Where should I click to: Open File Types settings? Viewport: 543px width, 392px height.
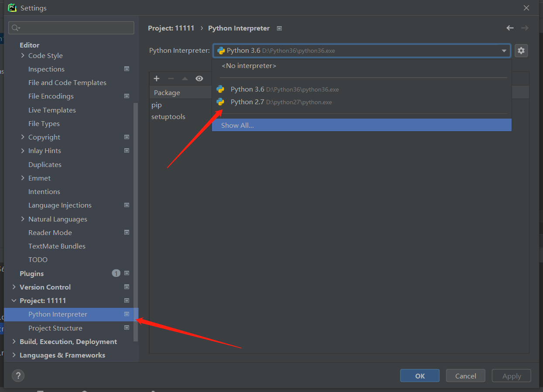click(x=44, y=123)
